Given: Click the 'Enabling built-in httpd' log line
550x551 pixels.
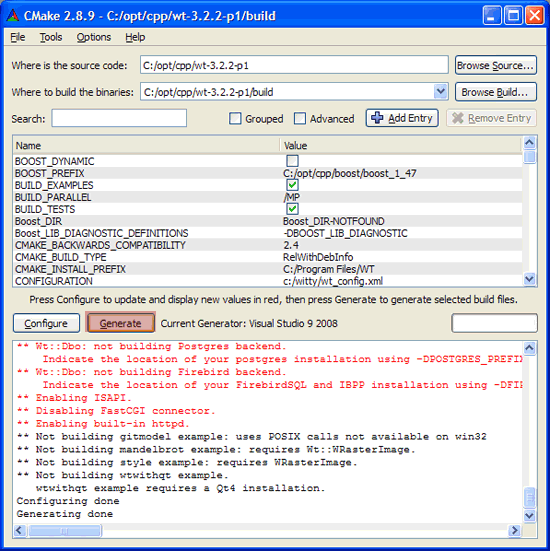Looking at the screenshot, I should pyautogui.click(x=103, y=423).
